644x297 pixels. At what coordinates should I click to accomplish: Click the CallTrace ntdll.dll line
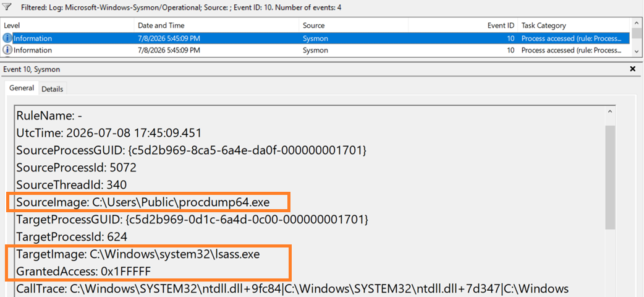point(292,288)
